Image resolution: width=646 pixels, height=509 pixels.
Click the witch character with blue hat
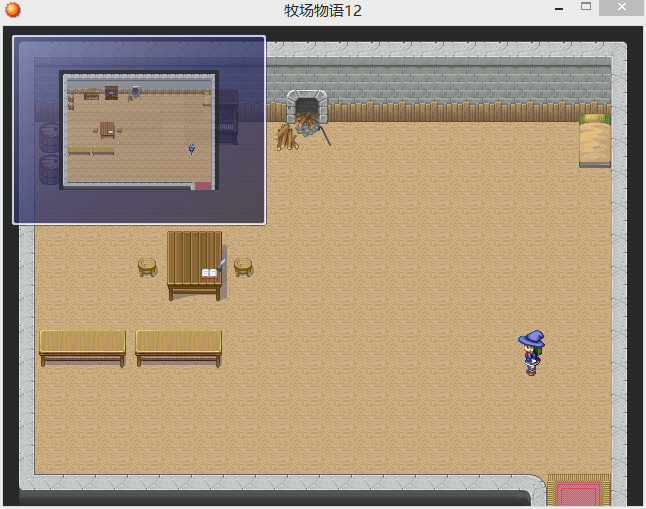531,353
